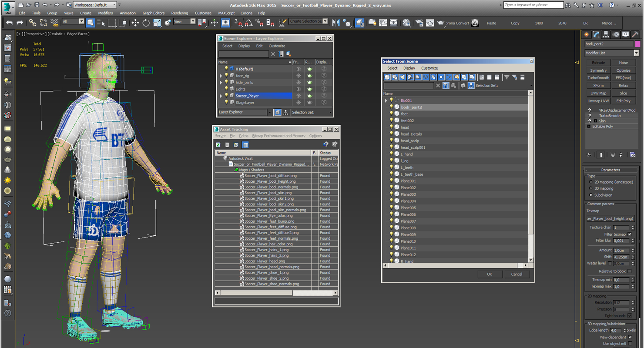Image resolution: width=644 pixels, height=348 pixels.
Task: Click the Mirror tool icon
Action: 336,23
